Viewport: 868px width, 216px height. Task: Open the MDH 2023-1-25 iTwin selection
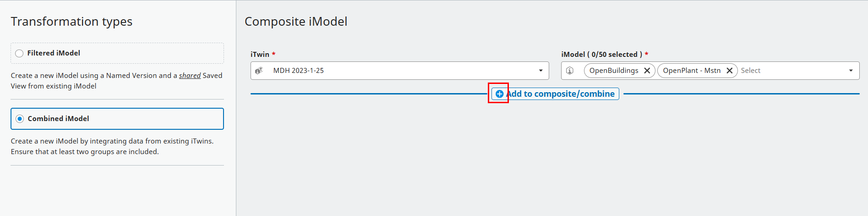[299, 71]
